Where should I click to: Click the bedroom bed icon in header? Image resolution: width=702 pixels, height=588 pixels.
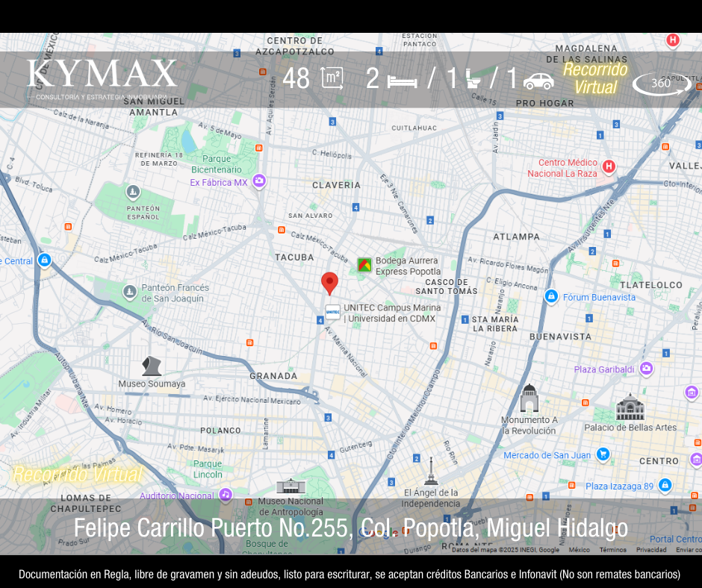pos(403,82)
